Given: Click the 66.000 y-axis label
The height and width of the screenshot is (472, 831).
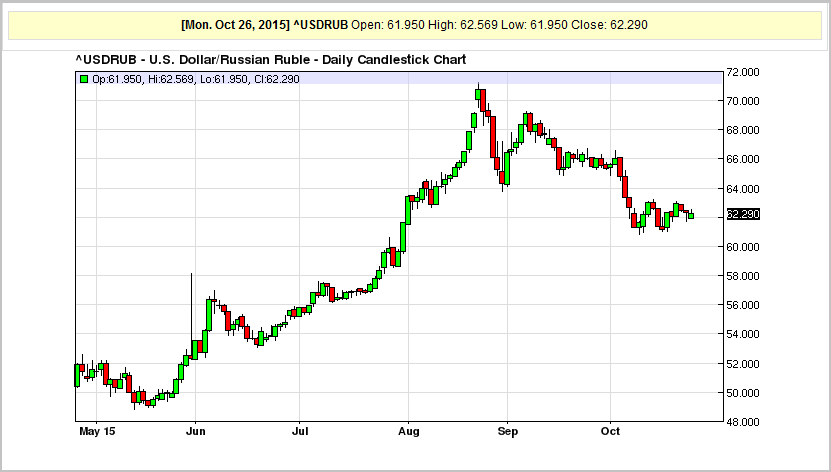Looking at the screenshot, I should (742, 159).
